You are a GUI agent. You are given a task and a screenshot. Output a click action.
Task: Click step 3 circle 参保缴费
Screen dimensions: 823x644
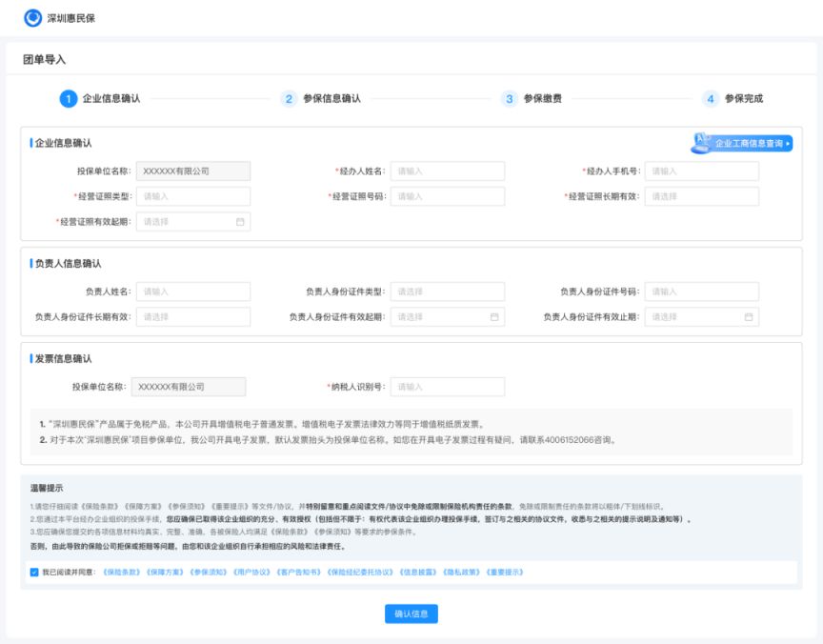tap(509, 99)
